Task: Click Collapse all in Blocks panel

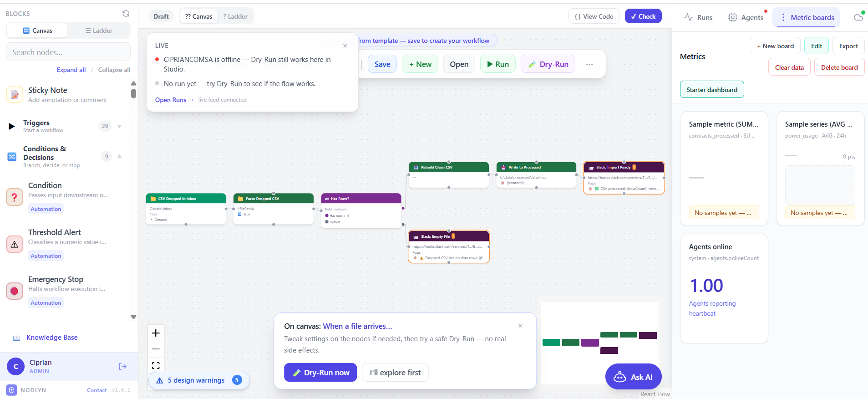Action: tap(114, 70)
